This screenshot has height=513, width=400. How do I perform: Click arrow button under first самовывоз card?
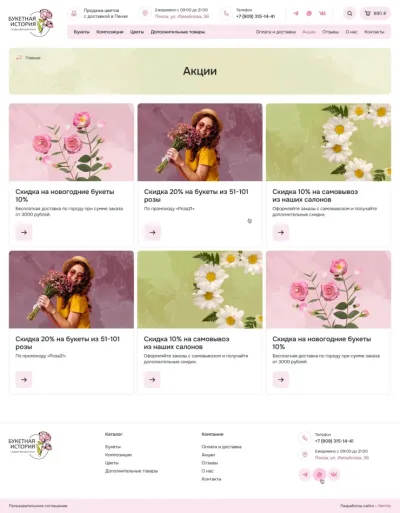click(281, 232)
